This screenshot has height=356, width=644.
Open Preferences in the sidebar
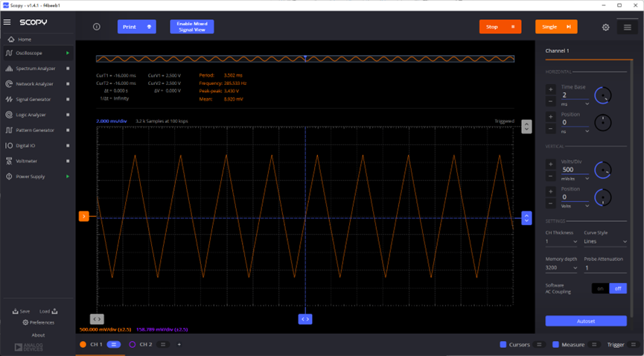[x=38, y=322]
